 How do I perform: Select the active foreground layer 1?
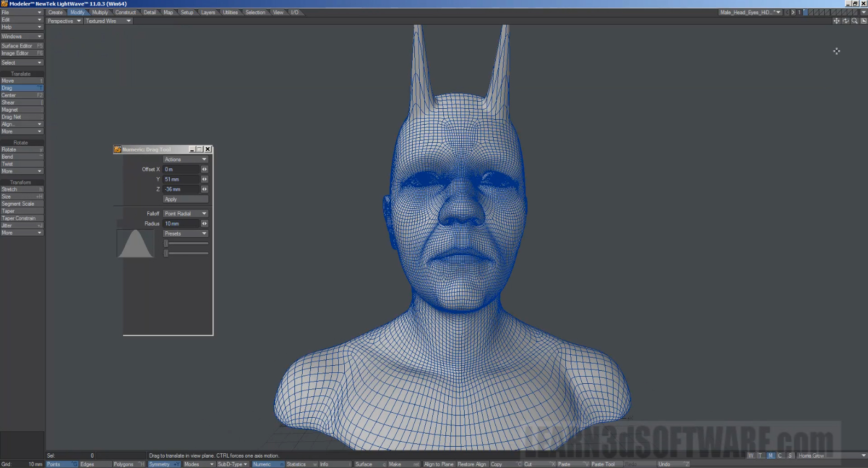(805, 12)
